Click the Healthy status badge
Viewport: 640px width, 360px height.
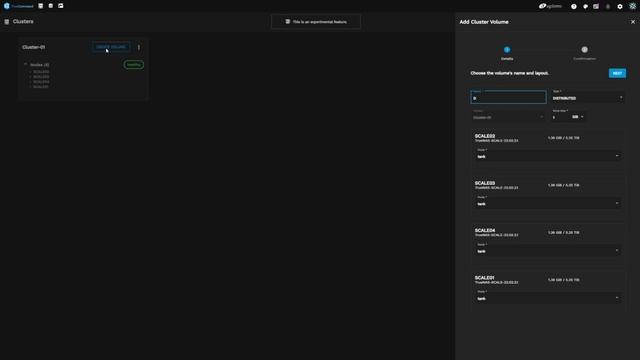point(133,64)
